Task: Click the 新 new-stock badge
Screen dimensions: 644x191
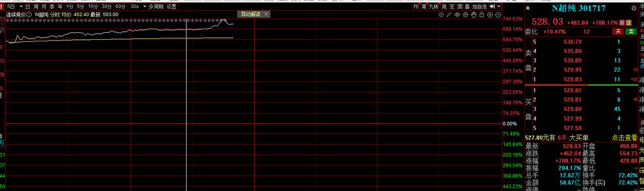Action: 622,23
